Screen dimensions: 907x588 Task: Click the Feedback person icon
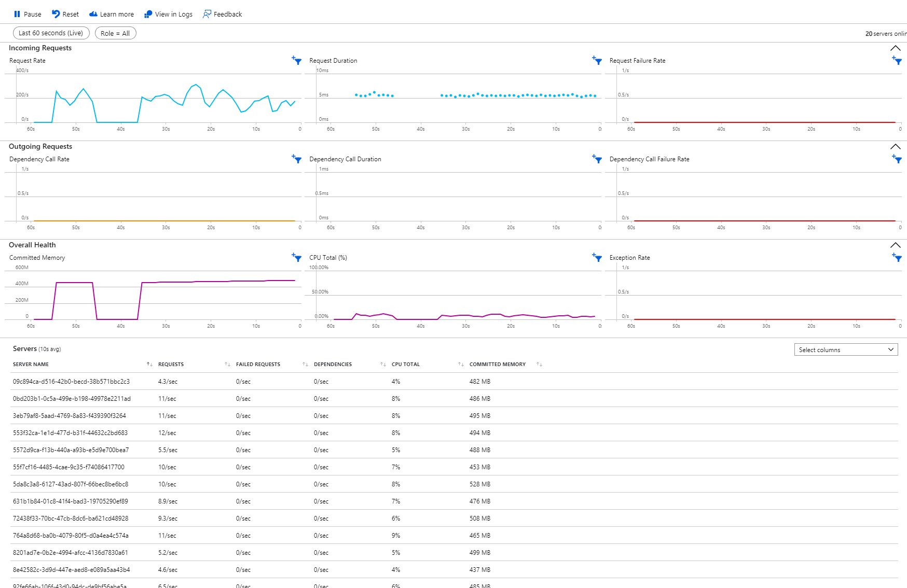pos(207,14)
